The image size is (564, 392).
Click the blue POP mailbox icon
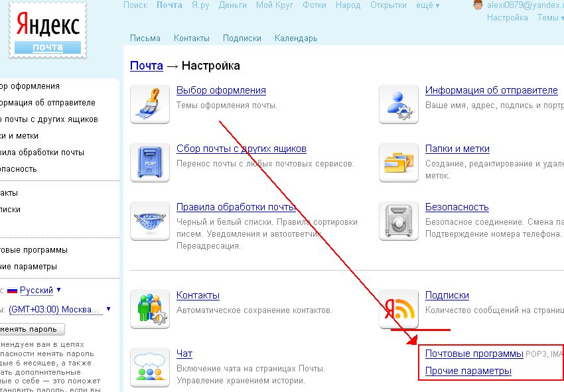pyautogui.click(x=150, y=163)
